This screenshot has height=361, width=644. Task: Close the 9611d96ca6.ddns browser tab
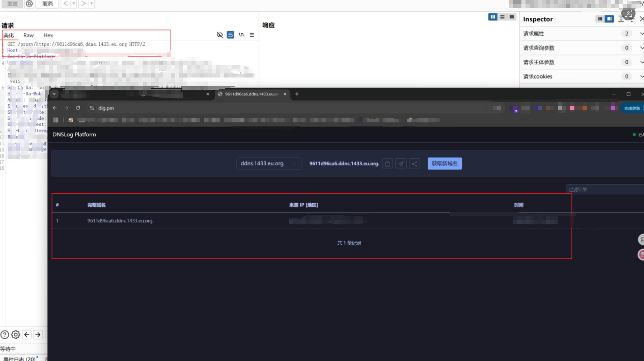(x=285, y=94)
